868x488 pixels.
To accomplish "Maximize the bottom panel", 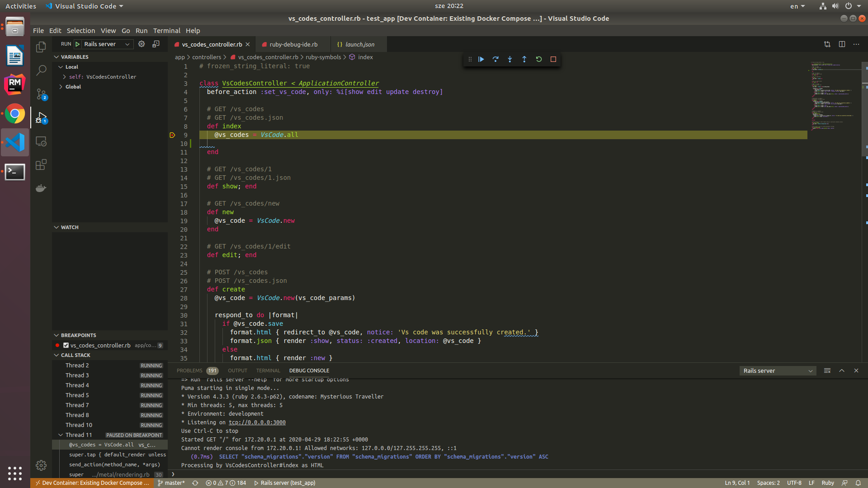I will [x=842, y=371].
